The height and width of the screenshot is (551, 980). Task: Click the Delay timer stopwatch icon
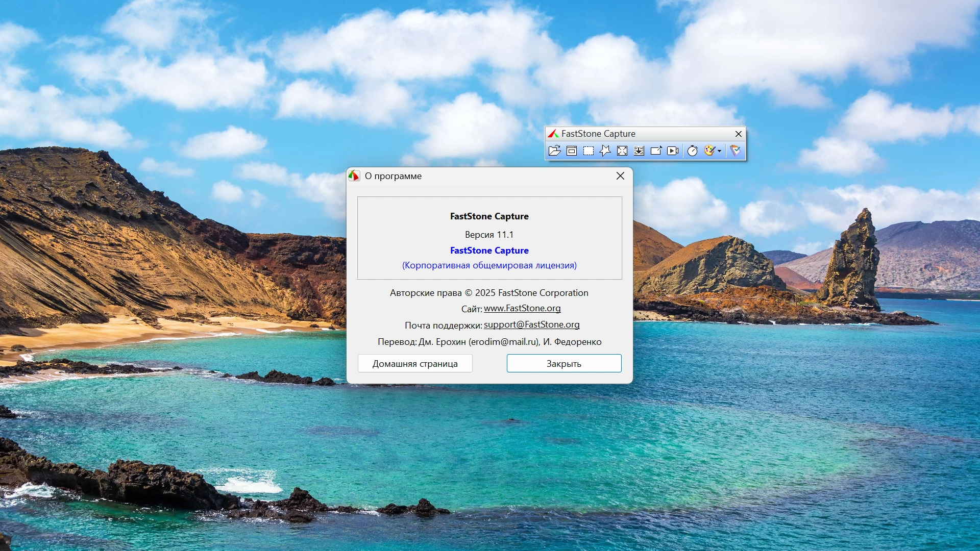click(x=692, y=151)
